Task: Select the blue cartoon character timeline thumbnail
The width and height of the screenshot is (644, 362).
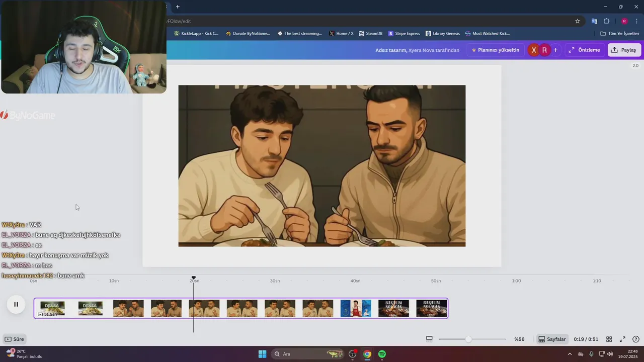Action: click(x=356, y=308)
